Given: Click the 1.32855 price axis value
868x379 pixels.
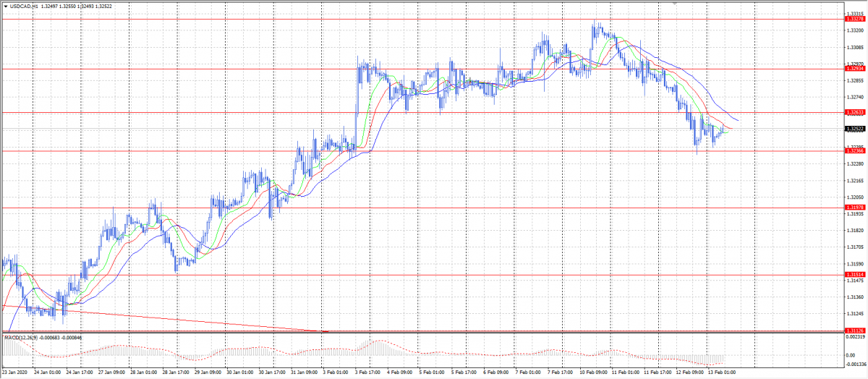Looking at the screenshot, I should 855,81.
